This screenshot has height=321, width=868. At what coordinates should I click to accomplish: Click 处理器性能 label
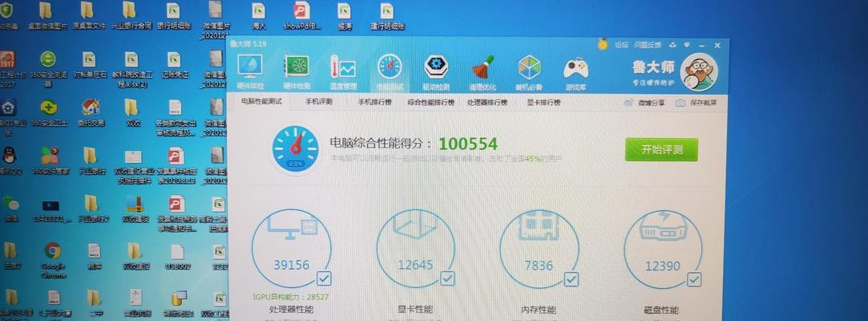click(x=291, y=309)
